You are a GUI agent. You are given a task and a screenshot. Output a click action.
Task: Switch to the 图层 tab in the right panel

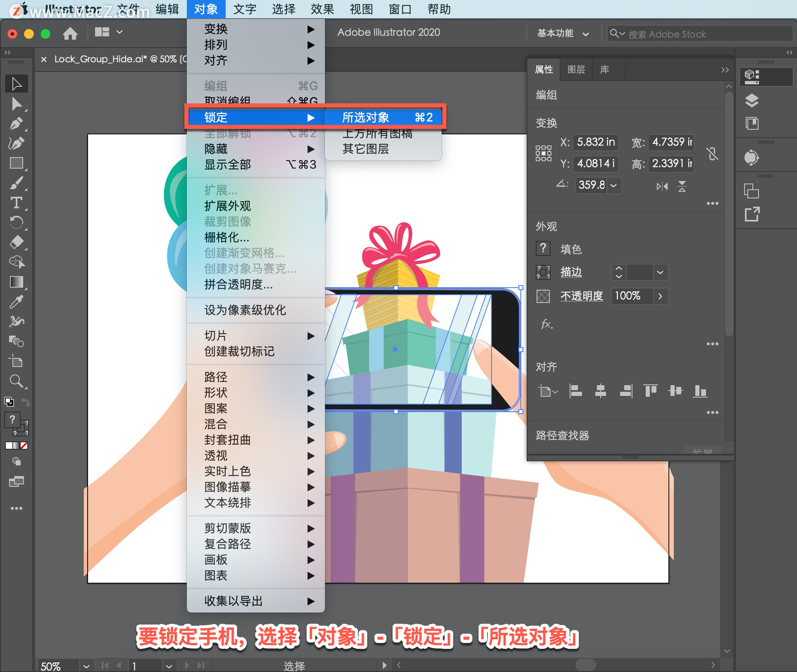click(x=576, y=69)
